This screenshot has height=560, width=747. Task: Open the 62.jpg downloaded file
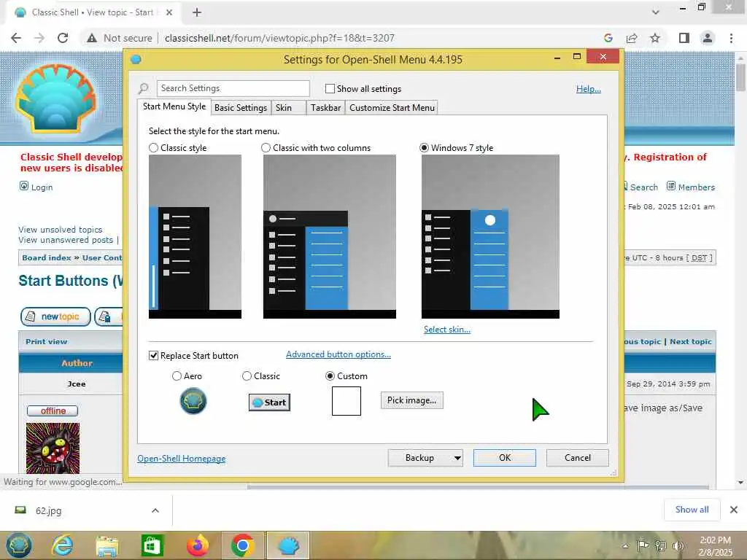pos(48,510)
